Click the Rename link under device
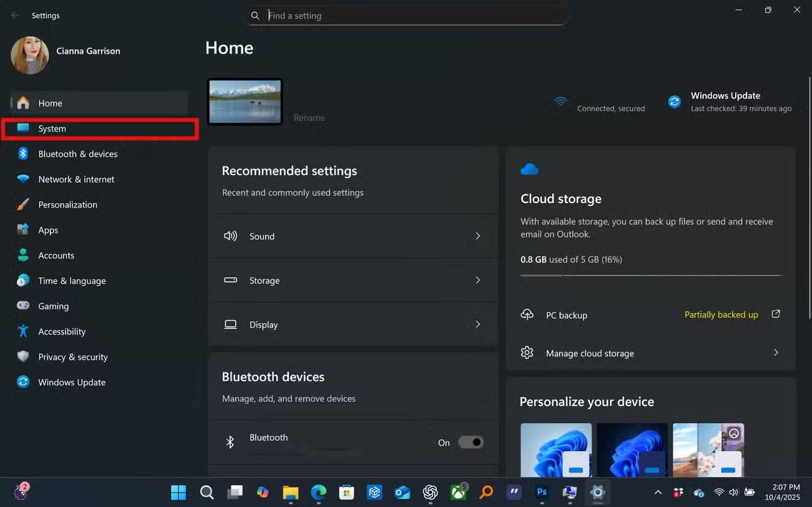This screenshot has width=812, height=507. click(309, 118)
